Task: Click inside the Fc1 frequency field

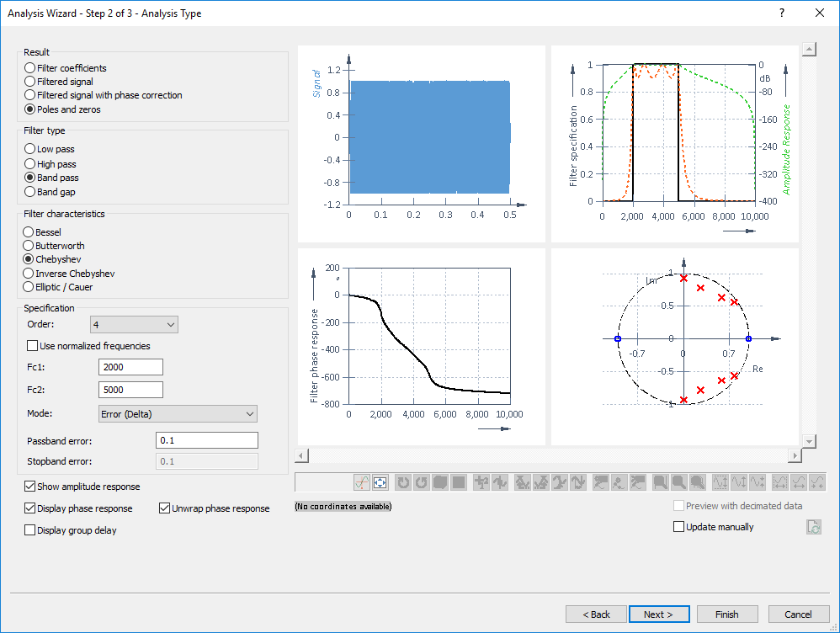Action: pyautogui.click(x=130, y=367)
